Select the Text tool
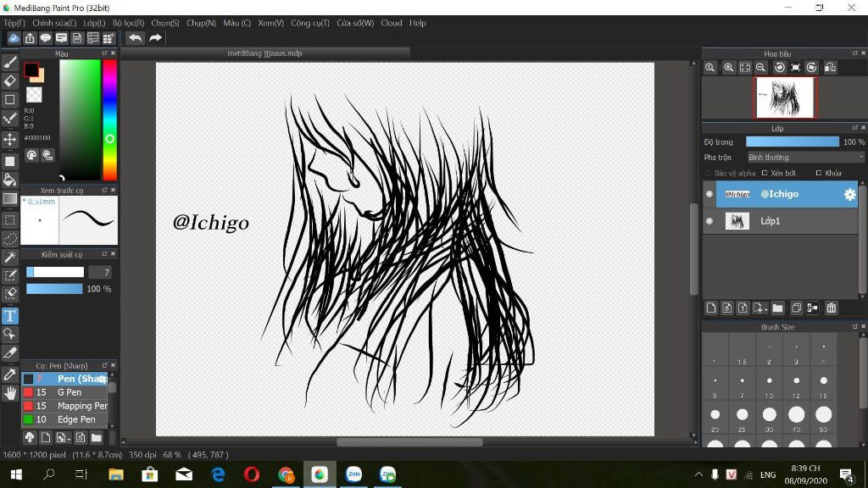Screen dimensions: 868x488 [x=10, y=316]
